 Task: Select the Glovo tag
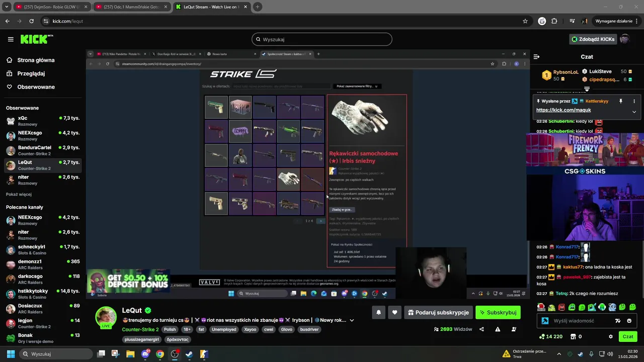(x=286, y=329)
